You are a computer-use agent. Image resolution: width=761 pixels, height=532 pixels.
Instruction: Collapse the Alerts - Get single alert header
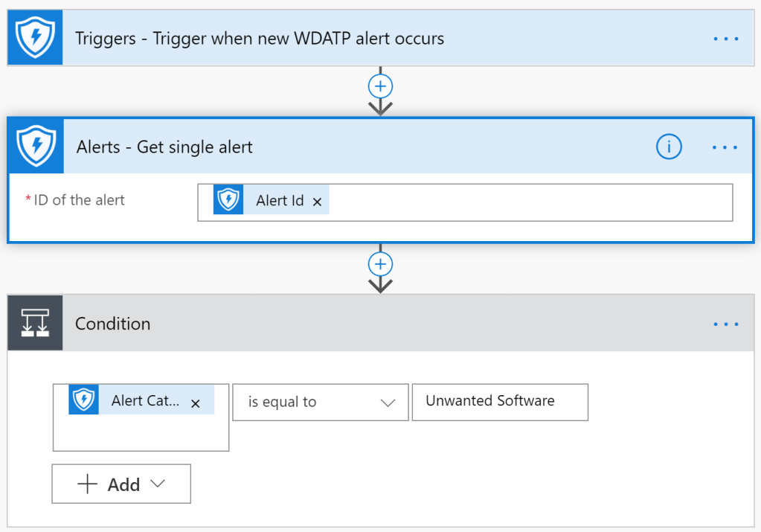[x=372, y=147]
